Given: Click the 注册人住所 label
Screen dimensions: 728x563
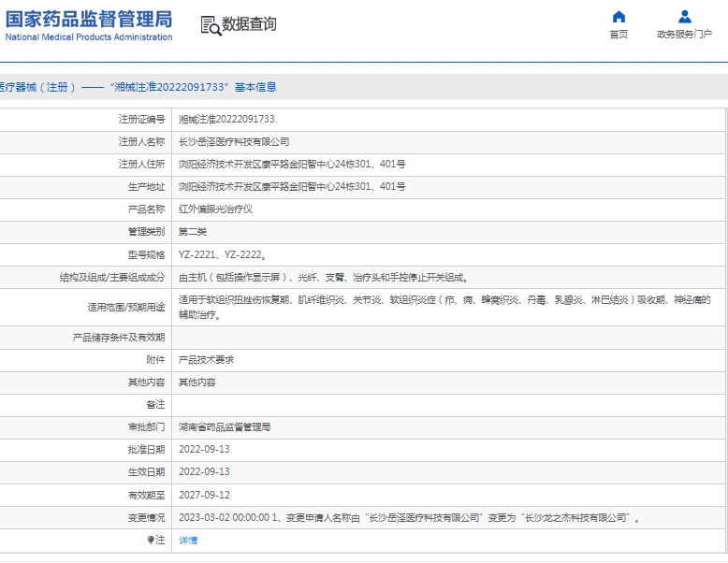Looking at the screenshot, I should point(141,164).
